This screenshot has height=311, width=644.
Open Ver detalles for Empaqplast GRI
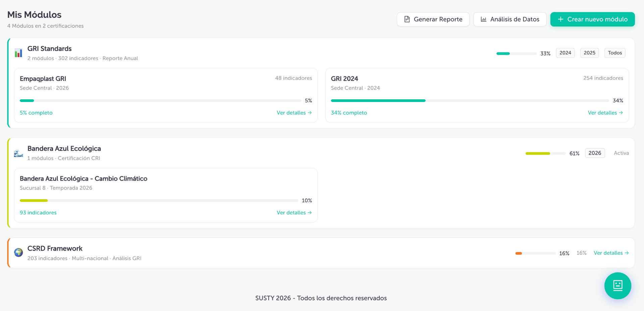pyautogui.click(x=294, y=113)
